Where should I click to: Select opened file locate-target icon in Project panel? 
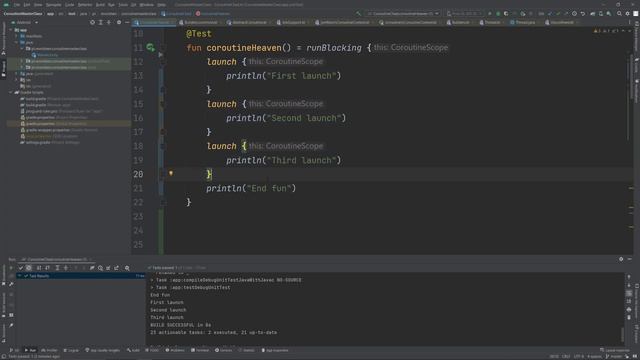pos(92,22)
